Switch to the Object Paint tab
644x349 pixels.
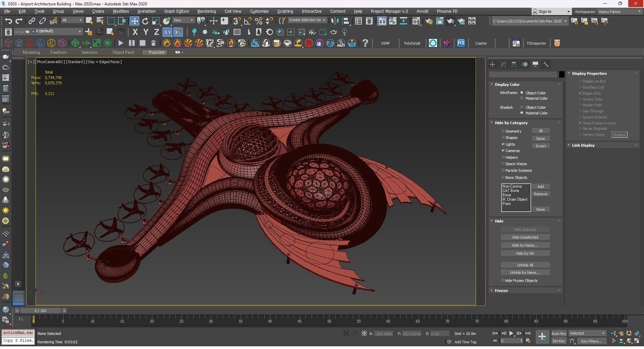[x=123, y=52]
